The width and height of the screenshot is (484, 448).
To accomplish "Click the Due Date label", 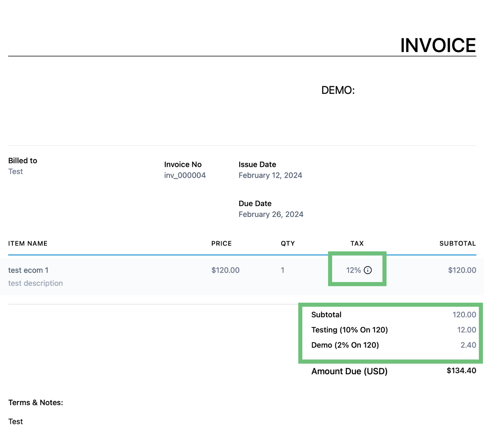I will pyautogui.click(x=255, y=203).
